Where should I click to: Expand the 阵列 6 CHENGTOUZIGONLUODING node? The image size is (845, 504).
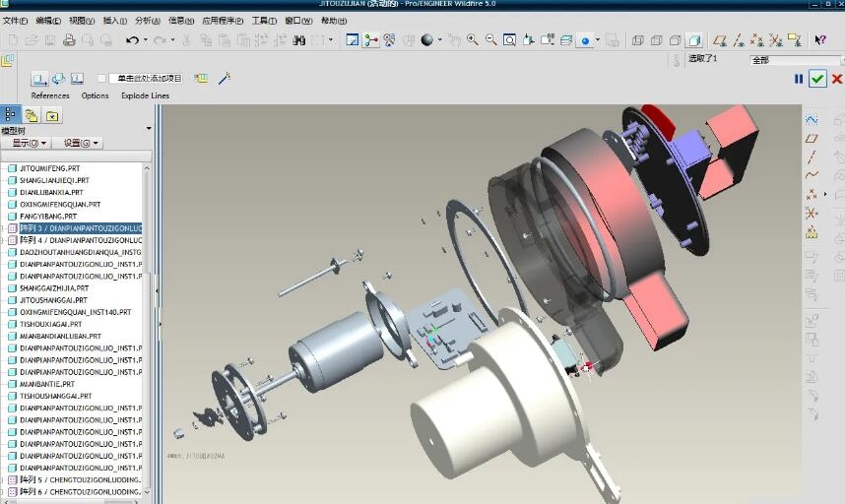(x=4, y=491)
